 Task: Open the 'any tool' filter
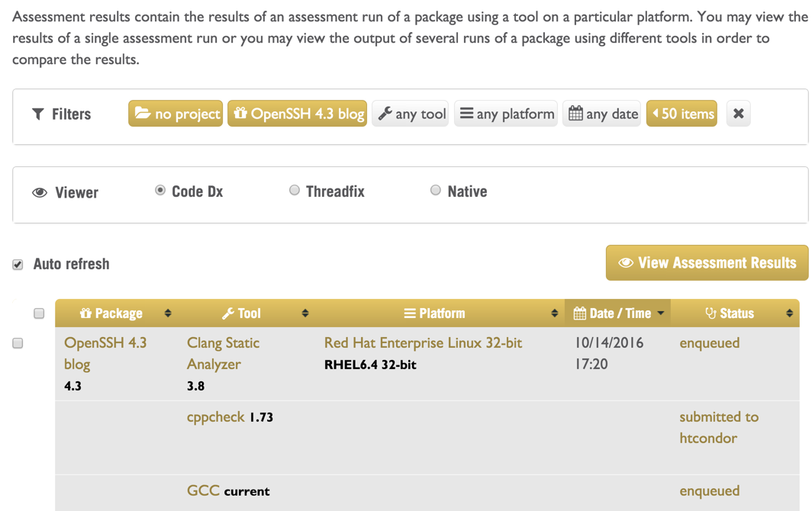click(411, 114)
